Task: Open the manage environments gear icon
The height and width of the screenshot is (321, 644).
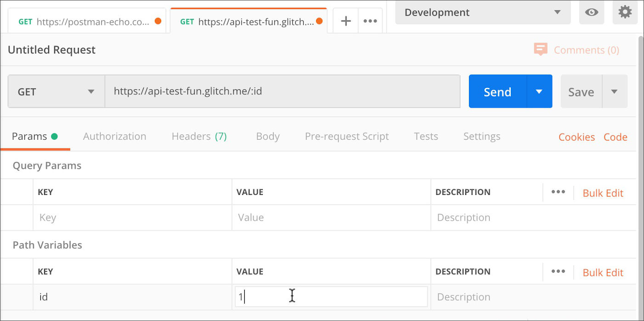Action: [625, 12]
